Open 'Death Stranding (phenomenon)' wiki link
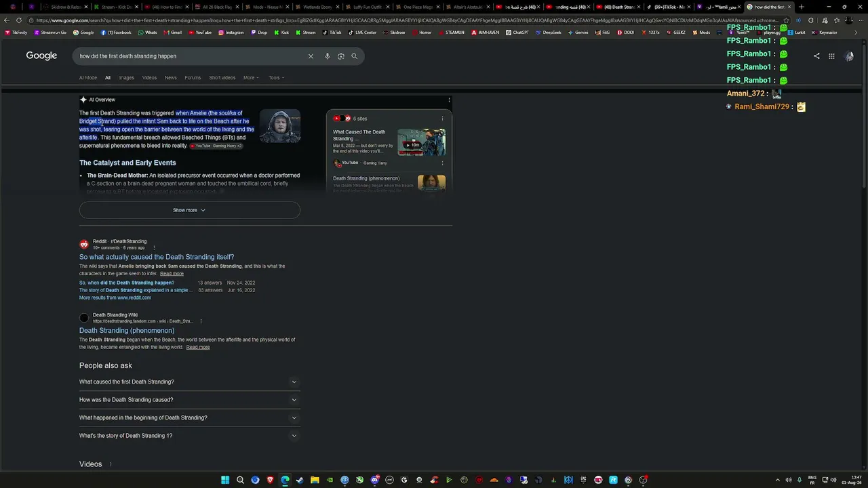Image resolution: width=868 pixels, height=488 pixels. click(127, 331)
